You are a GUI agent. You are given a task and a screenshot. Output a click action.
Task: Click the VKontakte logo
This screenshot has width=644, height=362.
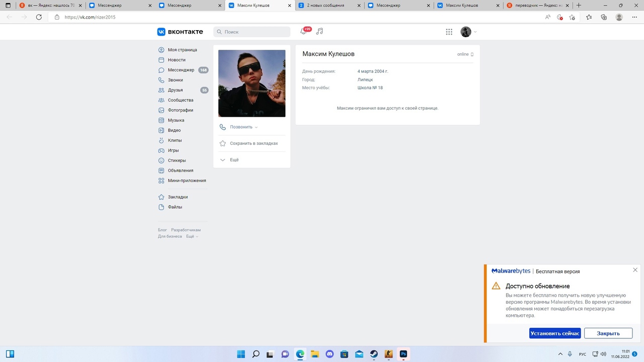coord(180,32)
